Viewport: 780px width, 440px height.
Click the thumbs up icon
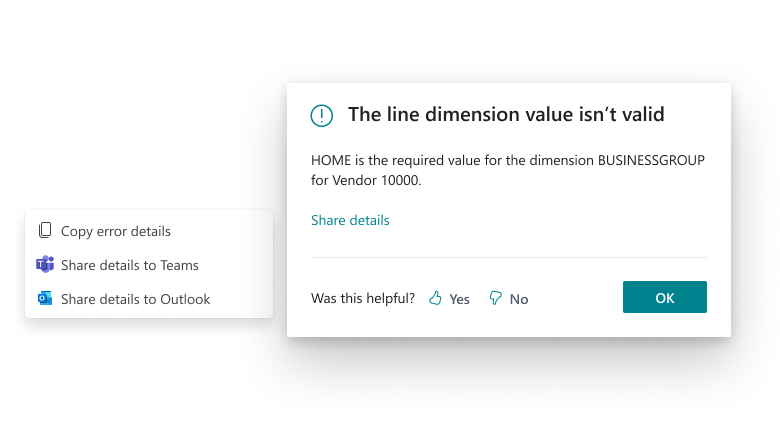[435, 298]
